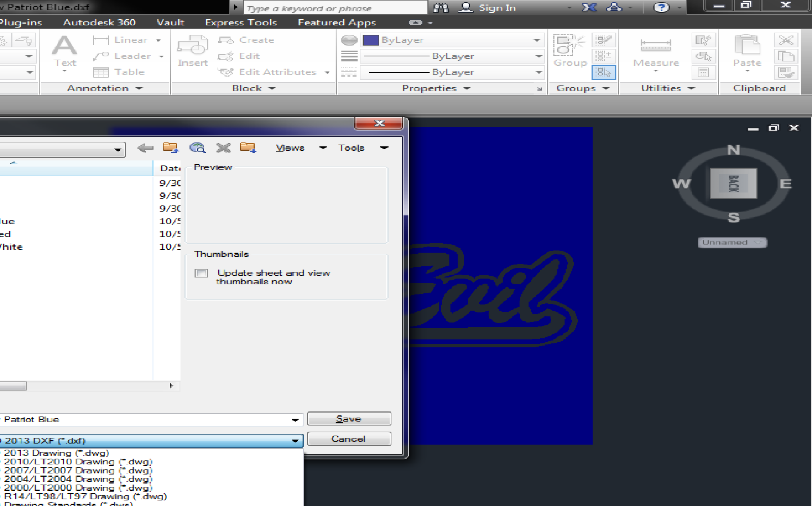Enable Update sheet and view thumbnails checkbox
812x506 pixels.
point(201,274)
